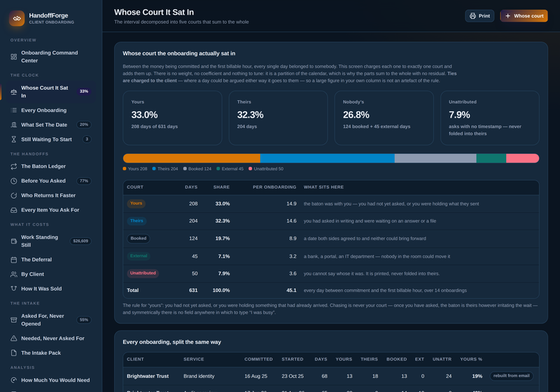Click the clock icon beside Before You Asked
The image size is (560, 392).
click(13, 181)
